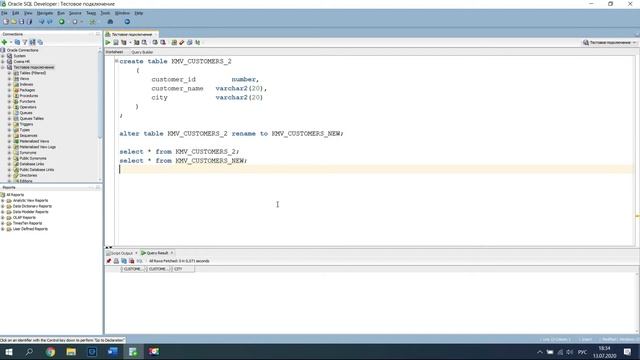Select Database Links in the tree
This screenshot has height=360, width=640.
pos(32,164)
